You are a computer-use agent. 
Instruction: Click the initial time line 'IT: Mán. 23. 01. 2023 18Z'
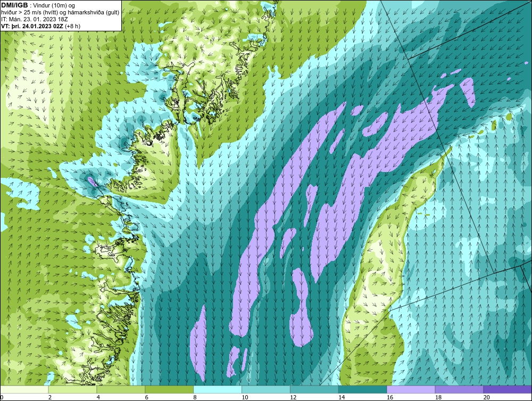tap(35, 19)
